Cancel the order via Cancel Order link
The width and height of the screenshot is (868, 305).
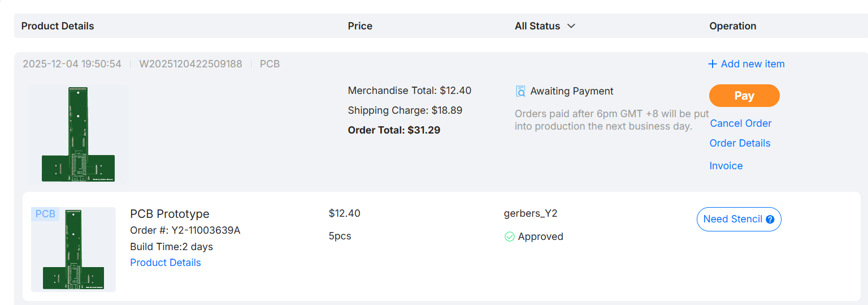click(x=740, y=123)
